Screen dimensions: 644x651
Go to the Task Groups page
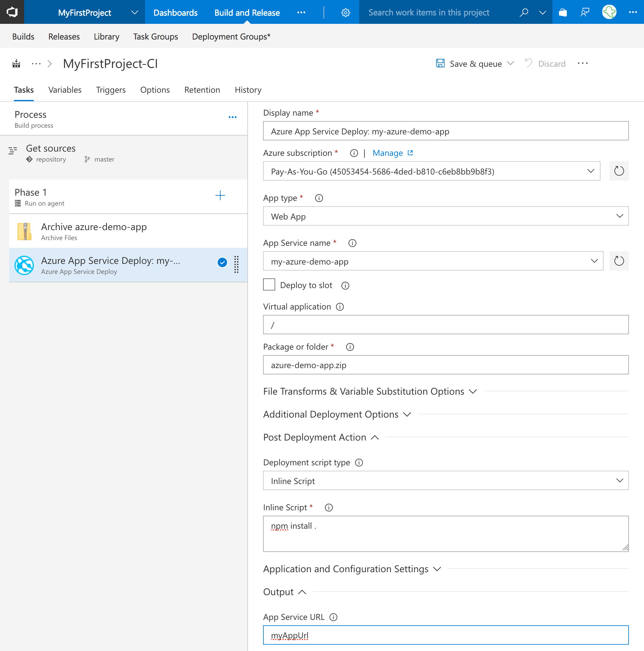156,37
